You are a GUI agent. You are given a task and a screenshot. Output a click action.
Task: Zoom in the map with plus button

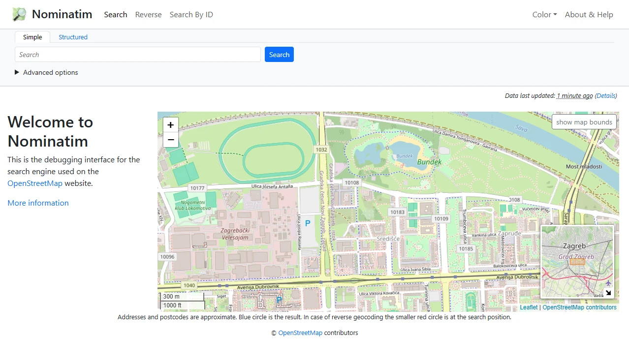point(171,125)
